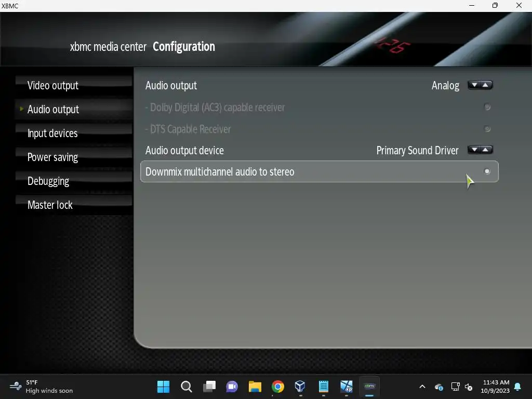Screen dimensions: 532x399
Task: Click the Audio output device setting label
Action: coord(184,150)
